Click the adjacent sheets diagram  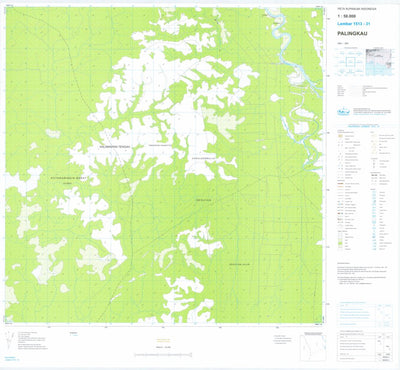[350, 62]
